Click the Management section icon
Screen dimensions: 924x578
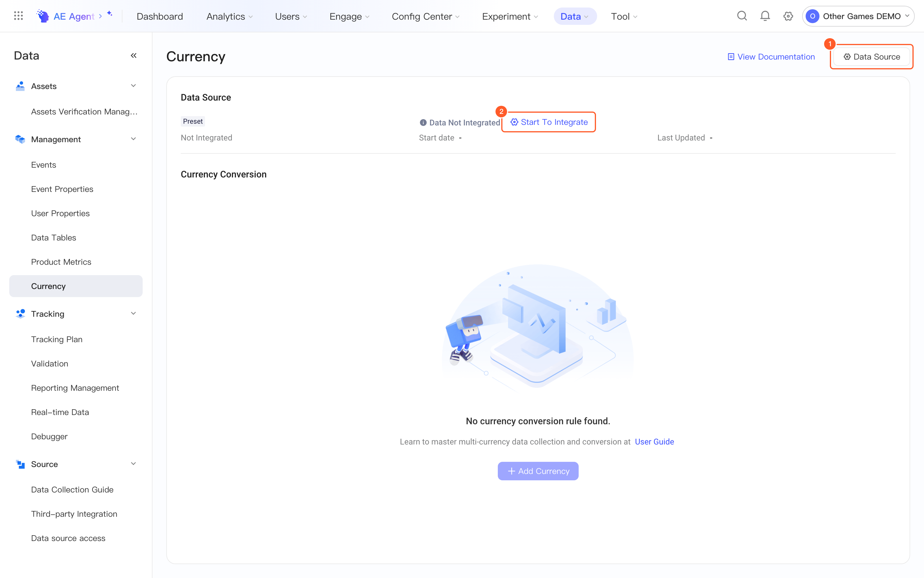[20, 139]
